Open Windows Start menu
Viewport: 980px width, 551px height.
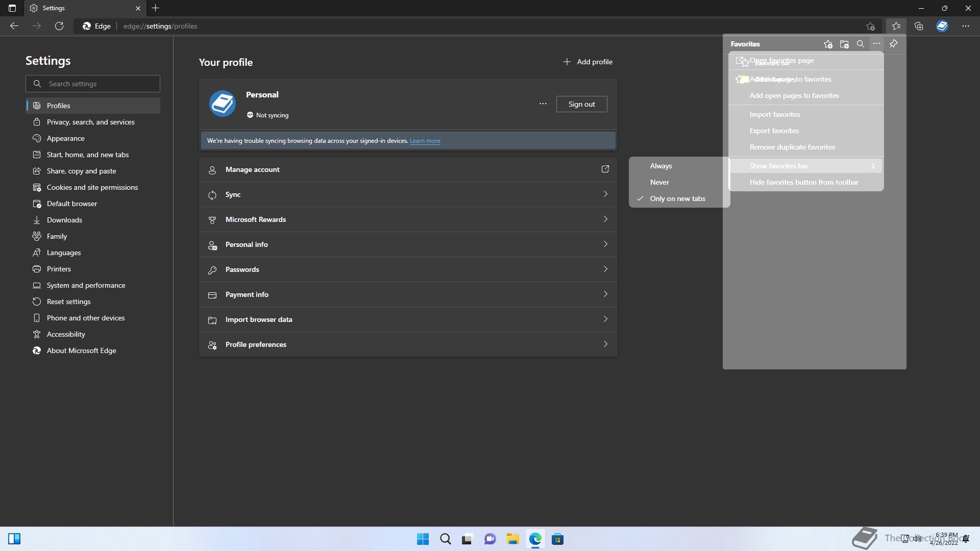423,539
